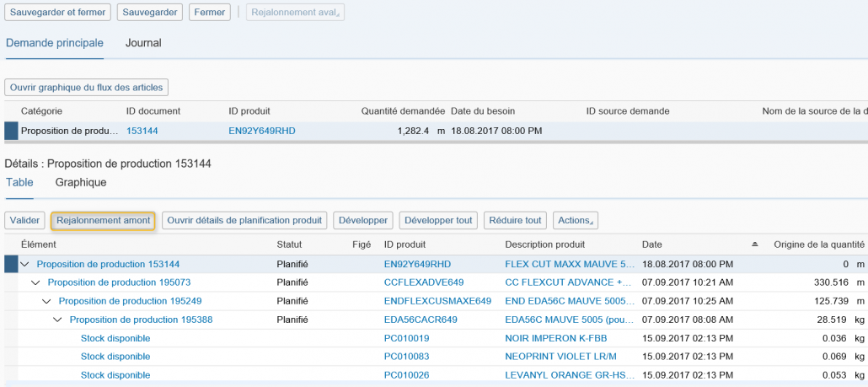Open Proposition de production 195388 link

point(142,320)
